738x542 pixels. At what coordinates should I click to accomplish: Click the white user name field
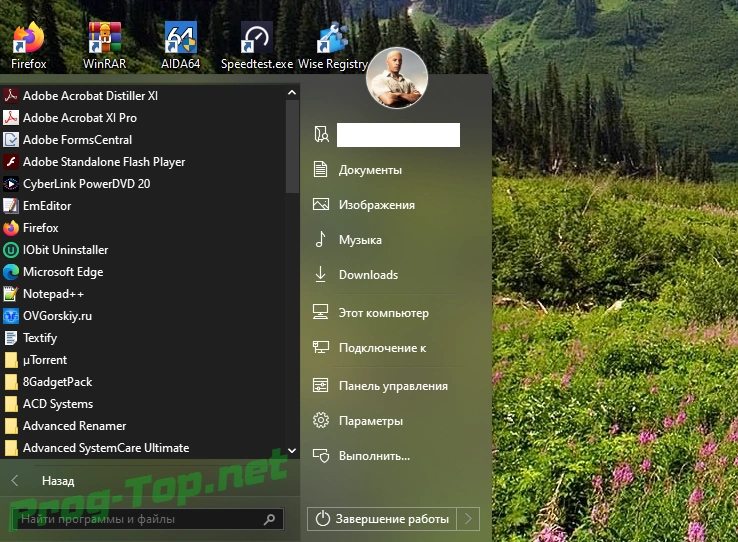398,135
